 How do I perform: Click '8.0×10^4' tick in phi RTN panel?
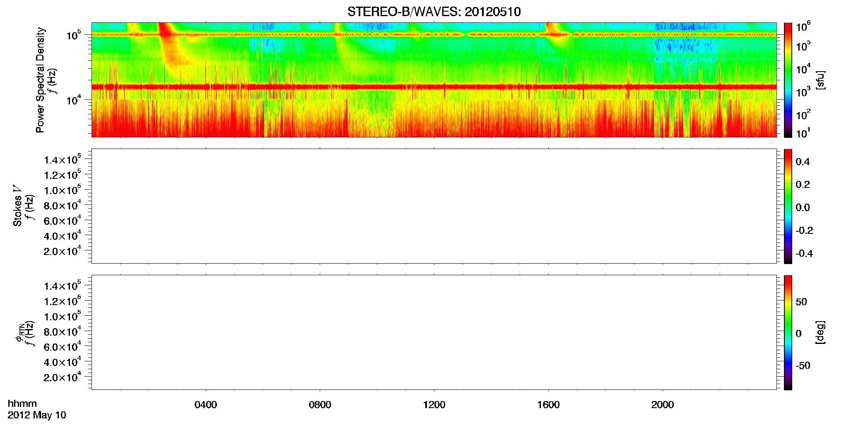pos(63,332)
